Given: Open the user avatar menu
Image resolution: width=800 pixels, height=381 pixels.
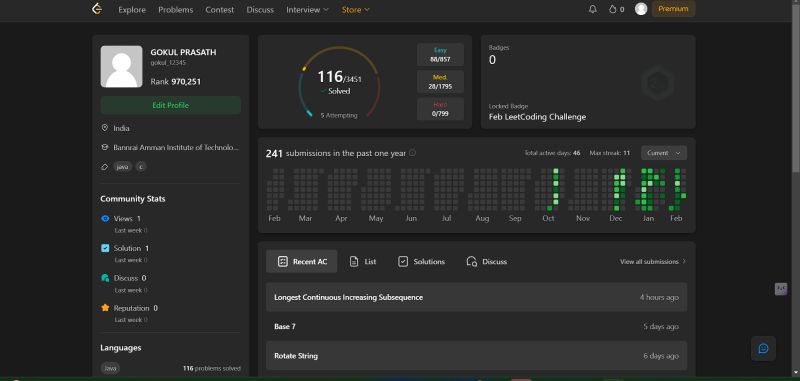Looking at the screenshot, I should [641, 9].
